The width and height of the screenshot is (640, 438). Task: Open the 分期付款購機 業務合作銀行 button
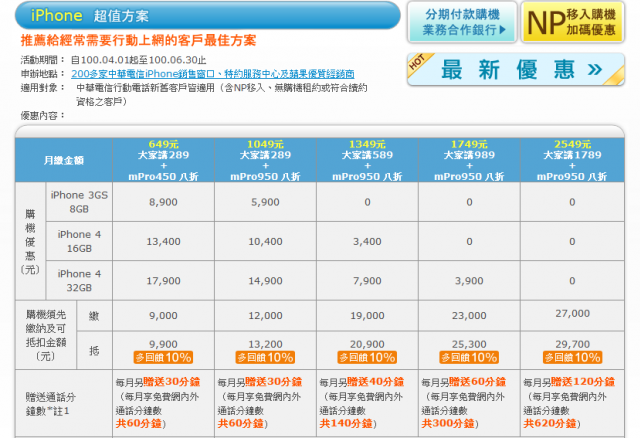[x=462, y=22]
